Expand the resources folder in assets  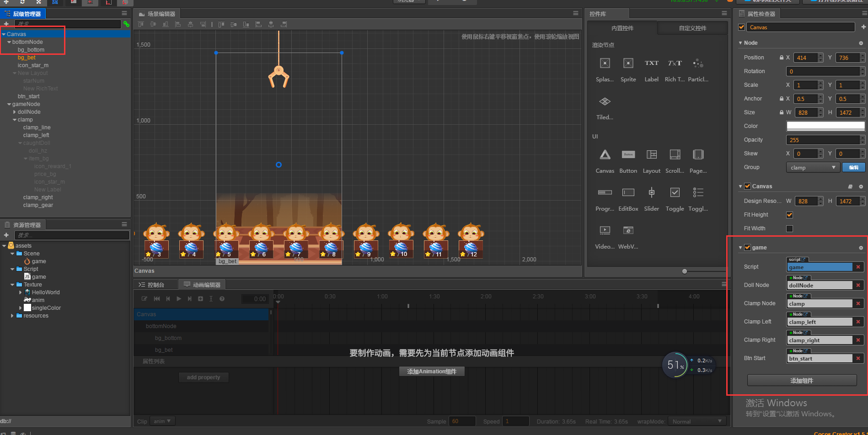click(12, 316)
